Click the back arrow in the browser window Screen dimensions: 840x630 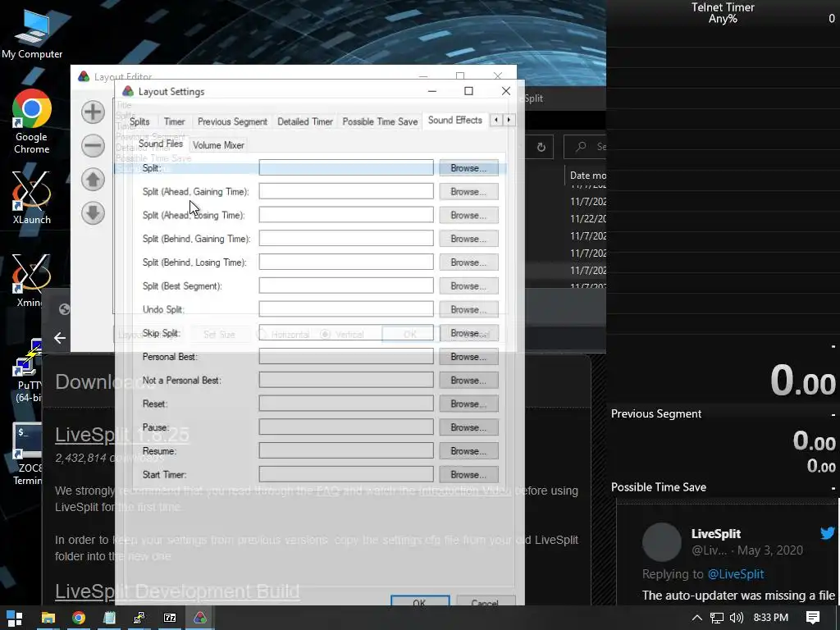(60, 338)
